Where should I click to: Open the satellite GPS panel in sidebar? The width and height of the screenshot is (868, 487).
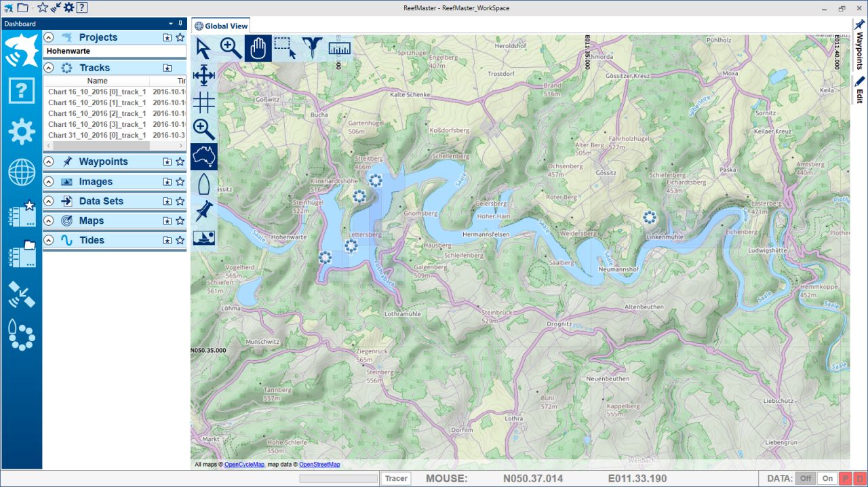tap(22, 294)
